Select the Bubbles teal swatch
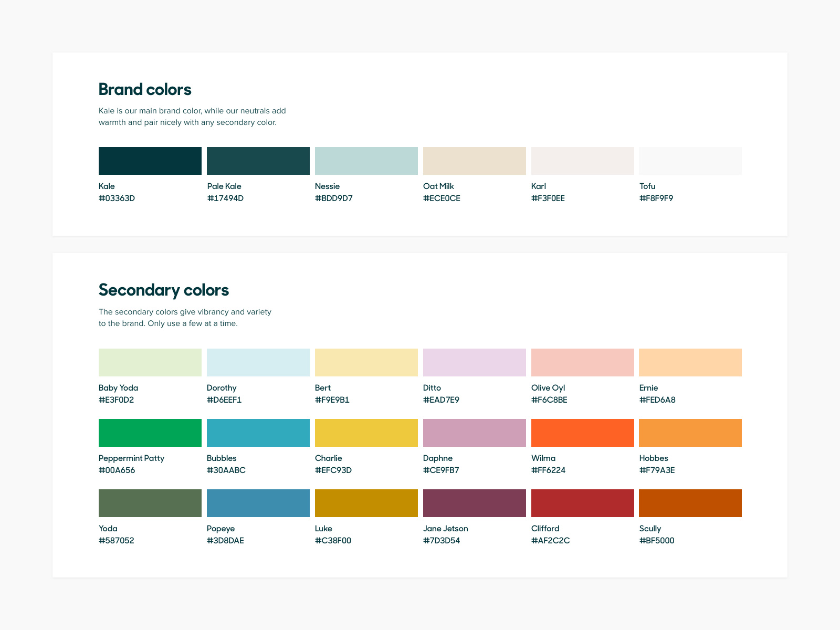The image size is (840, 630). (258, 433)
